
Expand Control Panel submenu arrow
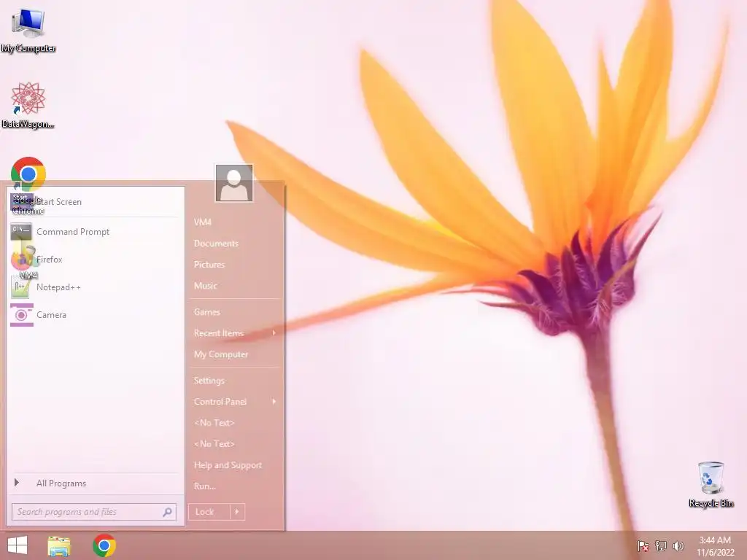[x=274, y=402]
